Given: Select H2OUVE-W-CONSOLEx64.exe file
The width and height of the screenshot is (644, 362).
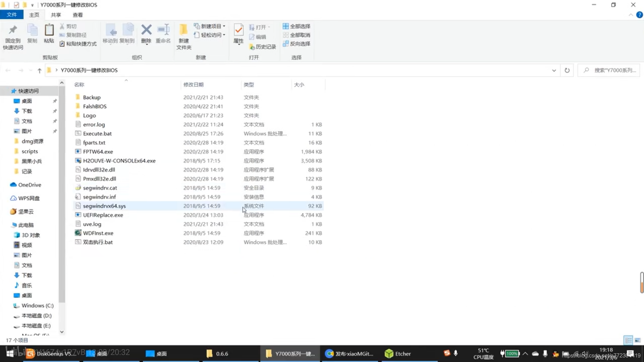Looking at the screenshot, I should pyautogui.click(x=119, y=161).
